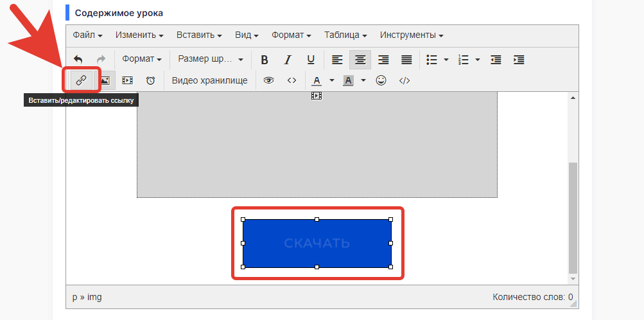
Task: Click the alarm clock timer icon
Action: [x=151, y=80]
